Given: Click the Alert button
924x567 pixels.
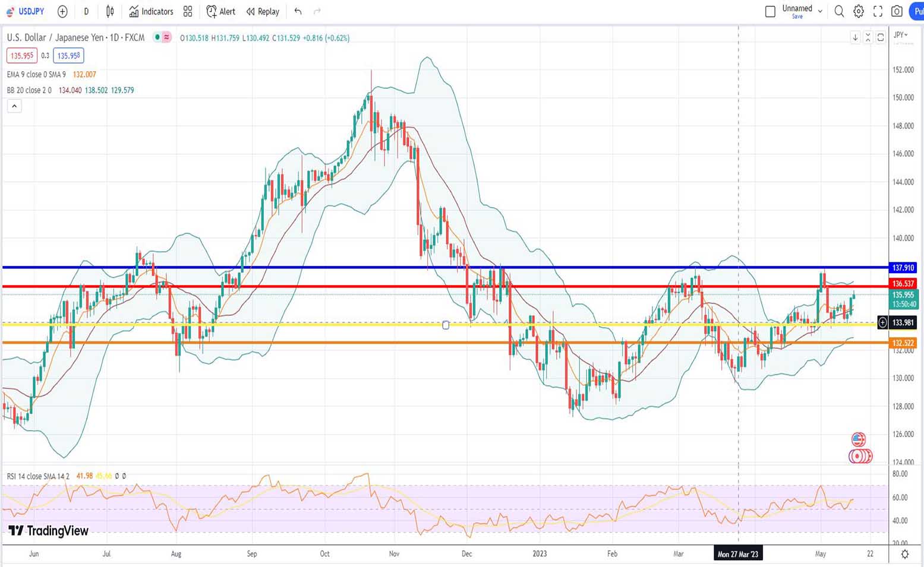Looking at the screenshot, I should click(221, 11).
